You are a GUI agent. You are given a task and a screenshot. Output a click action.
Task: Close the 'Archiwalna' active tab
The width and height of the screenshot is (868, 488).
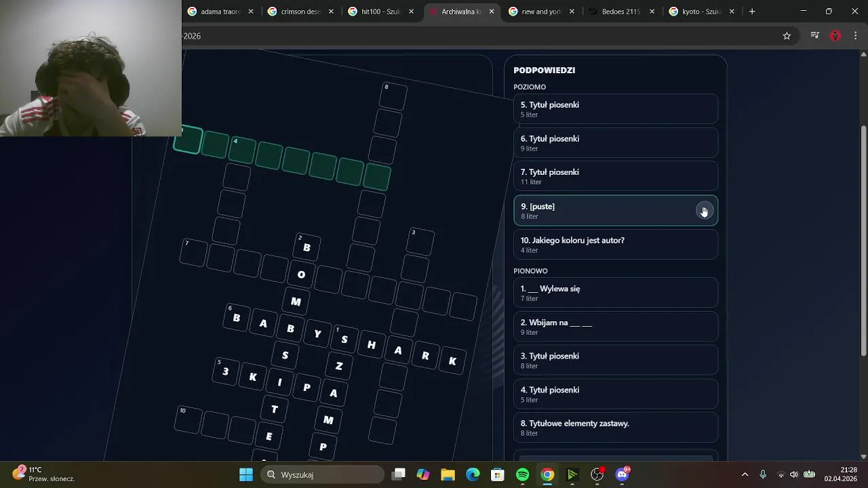point(492,12)
